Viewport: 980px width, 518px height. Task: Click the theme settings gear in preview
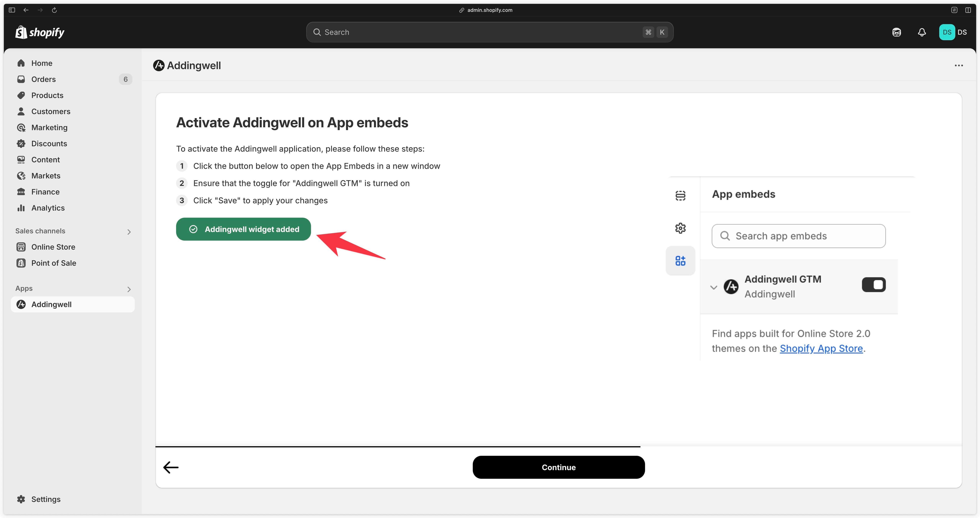click(680, 228)
